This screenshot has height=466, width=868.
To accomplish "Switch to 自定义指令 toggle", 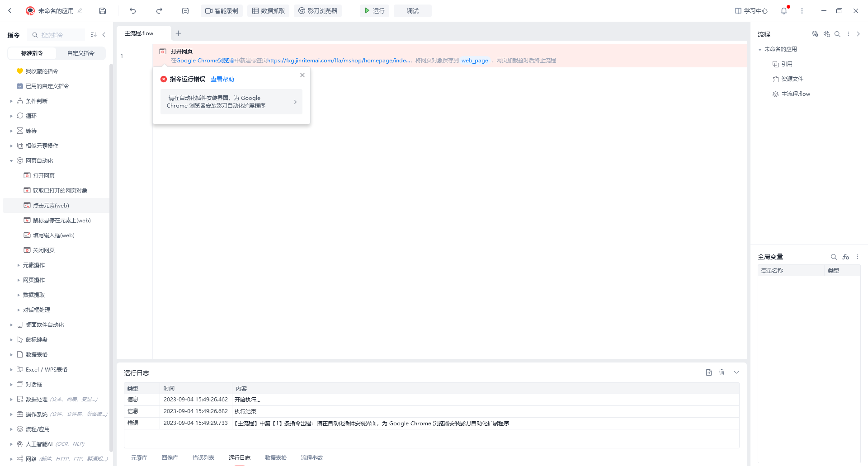I will point(81,53).
